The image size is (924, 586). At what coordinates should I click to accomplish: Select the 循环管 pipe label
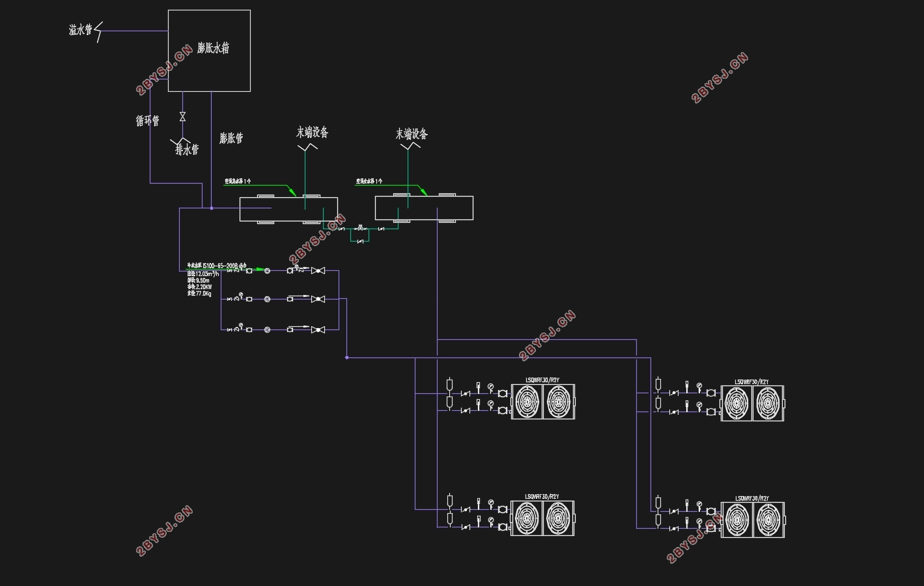(147, 120)
